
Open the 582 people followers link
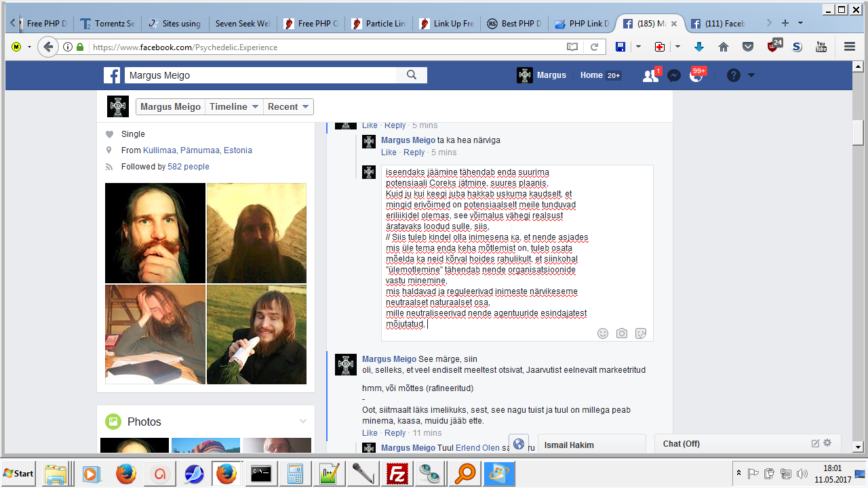pos(189,167)
